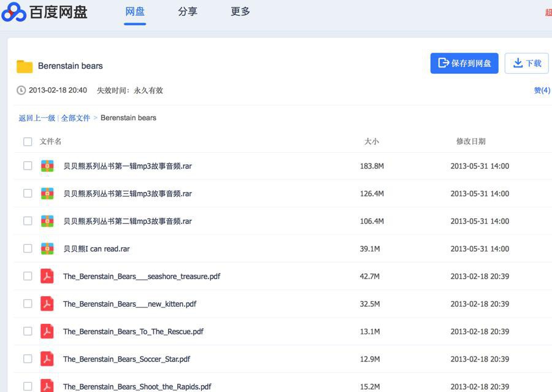The width and height of the screenshot is (552, 392).
Task: Click the 183.8M size value
Action: [x=372, y=166]
